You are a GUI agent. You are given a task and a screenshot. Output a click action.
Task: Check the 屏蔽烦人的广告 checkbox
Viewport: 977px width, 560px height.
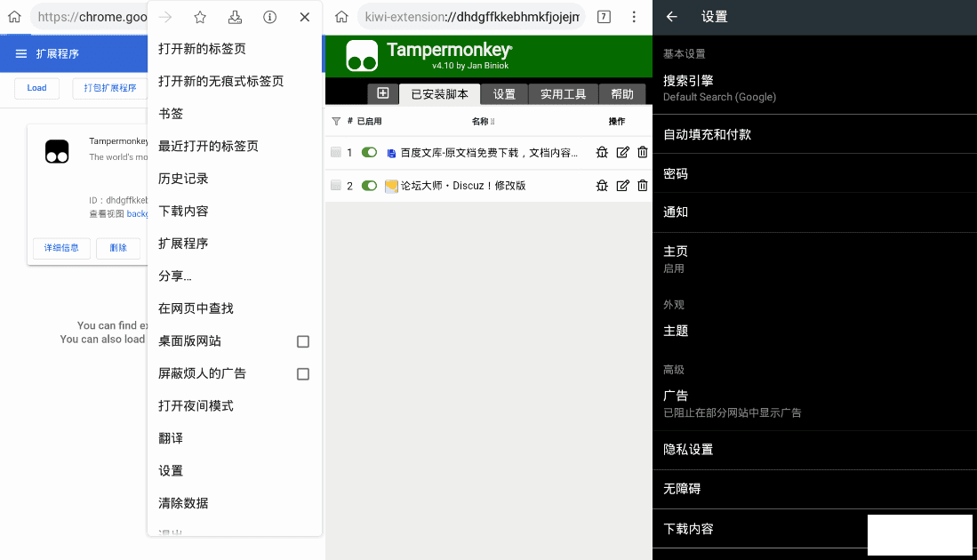tap(303, 373)
